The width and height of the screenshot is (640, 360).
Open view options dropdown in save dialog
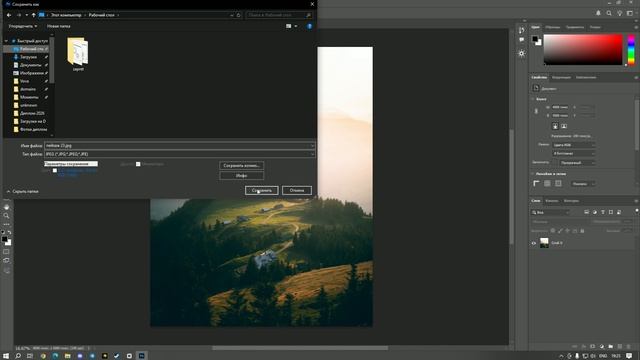(x=296, y=26)
